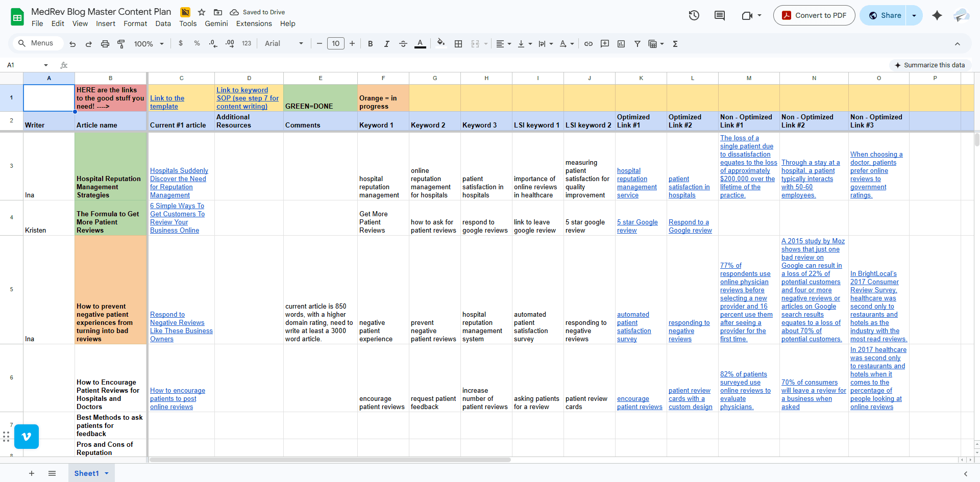980x482 pixels.
Task: Open the borders menu
Action: point(458,44)
